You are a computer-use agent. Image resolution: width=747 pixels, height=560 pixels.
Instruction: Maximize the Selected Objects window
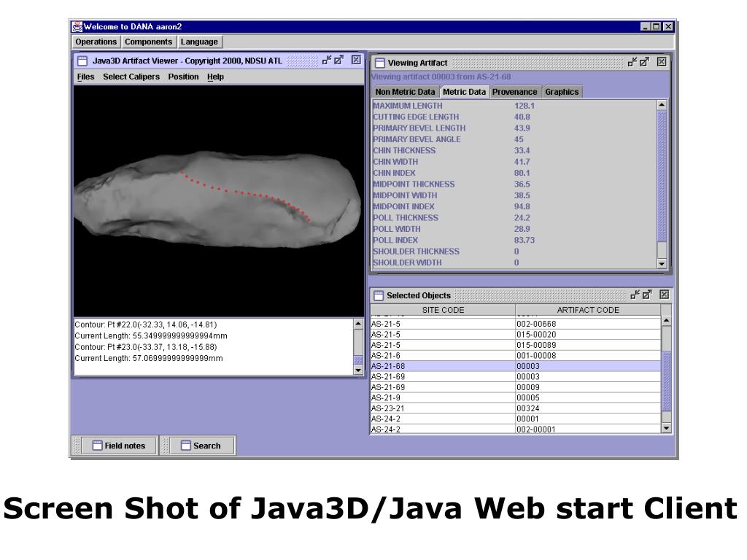point(647,295)
